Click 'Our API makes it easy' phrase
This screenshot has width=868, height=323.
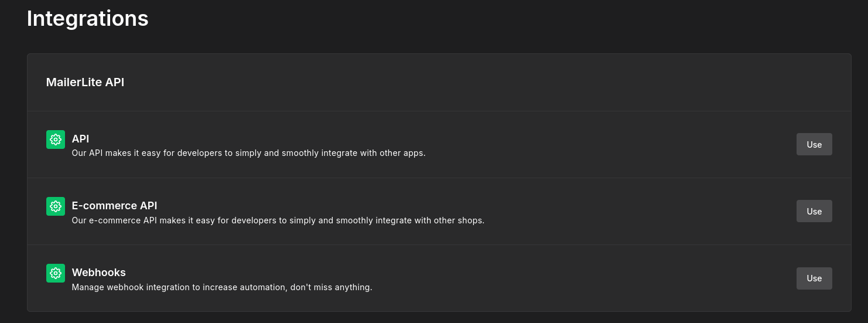point(117,154)
